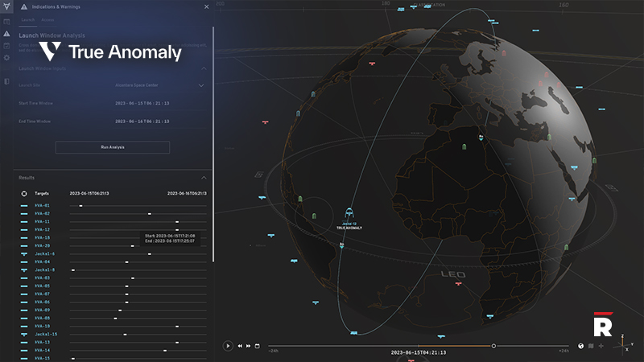Click the Jackal-15 launch window marker
This screenshot has width=644, height=362.
[x=125, y=335]
